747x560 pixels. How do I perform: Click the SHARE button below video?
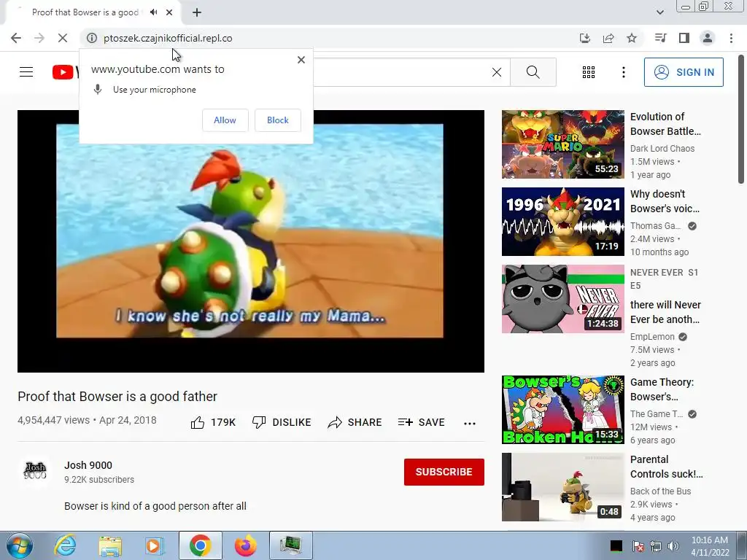pyautogui.click(x=355, y=422)
